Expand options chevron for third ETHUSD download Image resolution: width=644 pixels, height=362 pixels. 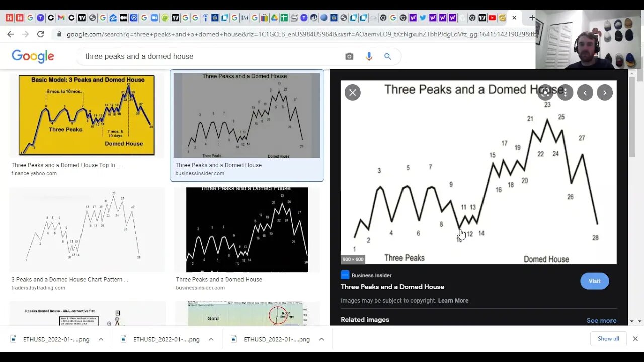(x=321, y=339)
